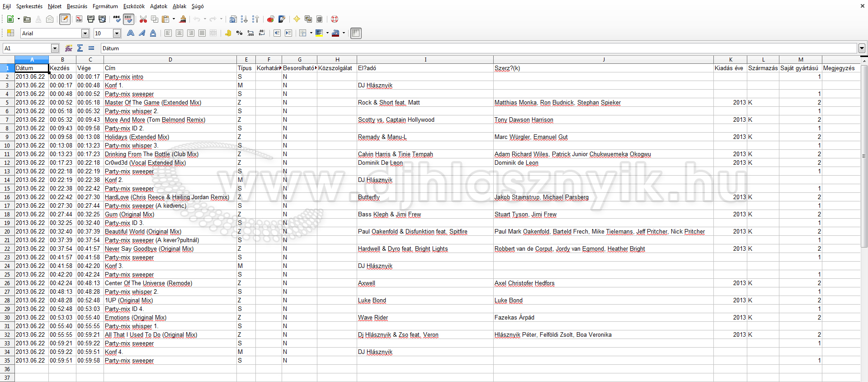Open the font size dropdown
The width and height of the screenshot is (868, 382).
pyautogui.click(x=117, y=33)
